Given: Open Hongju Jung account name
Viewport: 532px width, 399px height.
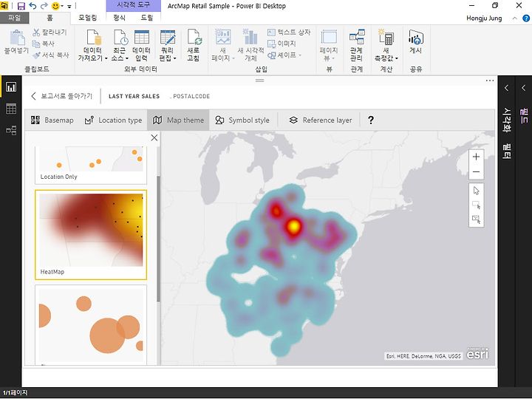Looking at the screenshot, I should pos(484,18).
